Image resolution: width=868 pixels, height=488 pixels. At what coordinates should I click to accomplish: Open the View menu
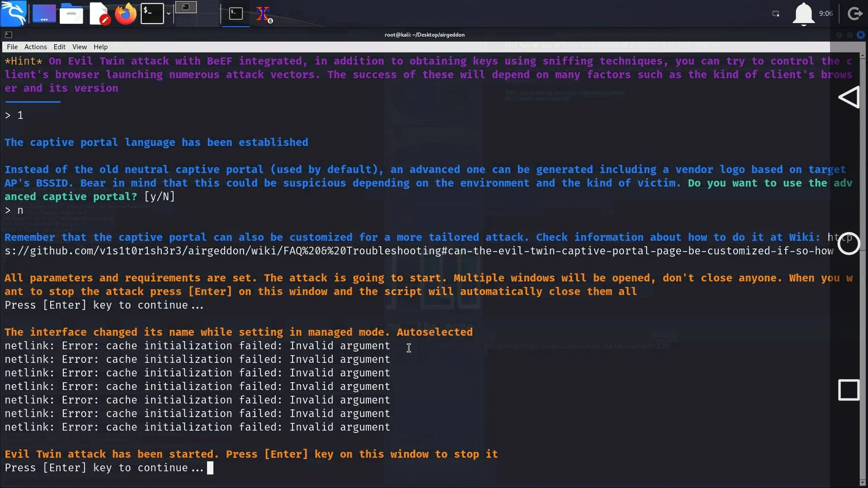[79, 47]
